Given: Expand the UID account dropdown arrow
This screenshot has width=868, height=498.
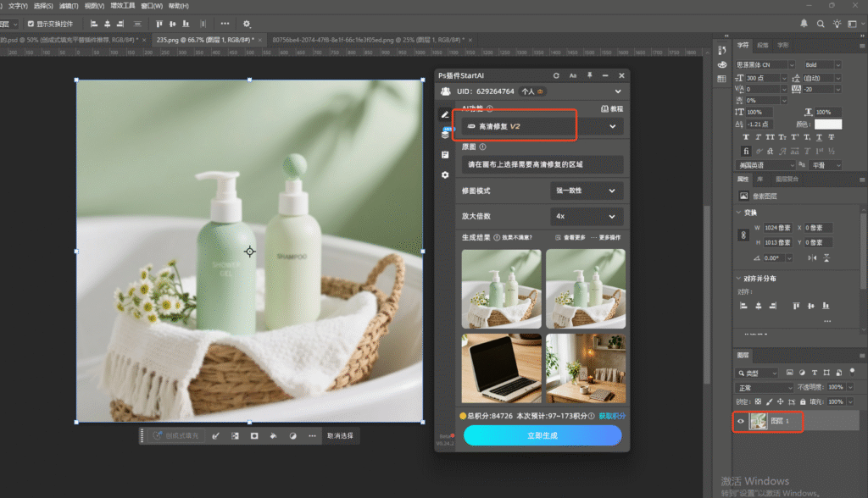Looking at the screenshot, I should 618,91.
